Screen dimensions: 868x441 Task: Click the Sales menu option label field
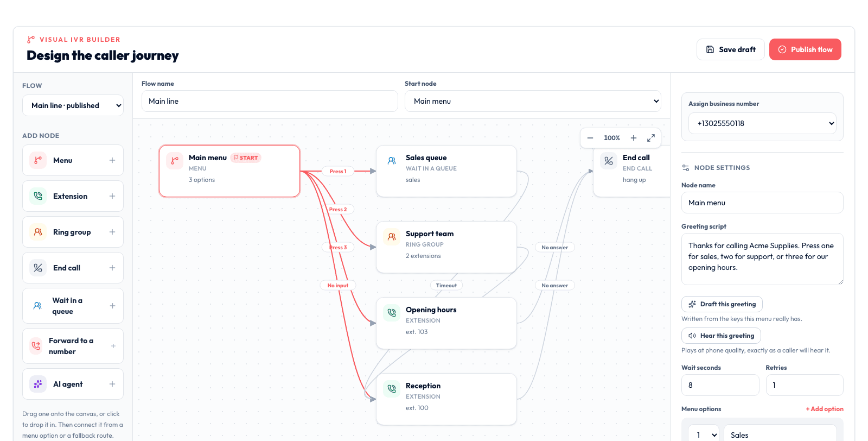click(780, 435)
